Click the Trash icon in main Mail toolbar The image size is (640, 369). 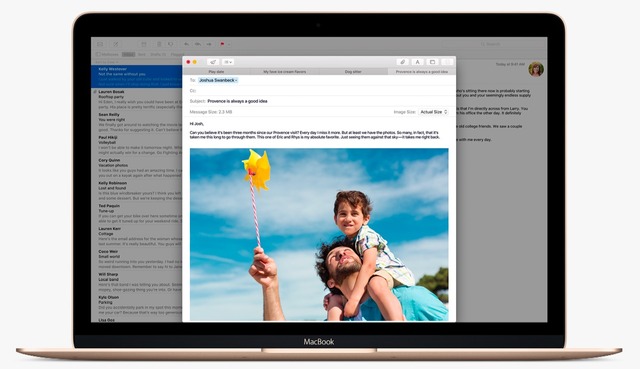click(x=159, y=44)
